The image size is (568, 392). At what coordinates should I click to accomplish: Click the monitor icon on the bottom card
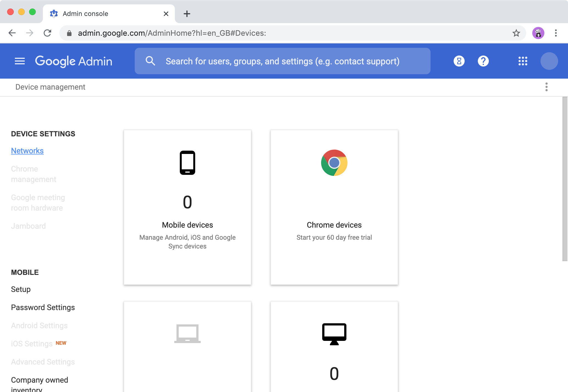(x=334, y=333)
